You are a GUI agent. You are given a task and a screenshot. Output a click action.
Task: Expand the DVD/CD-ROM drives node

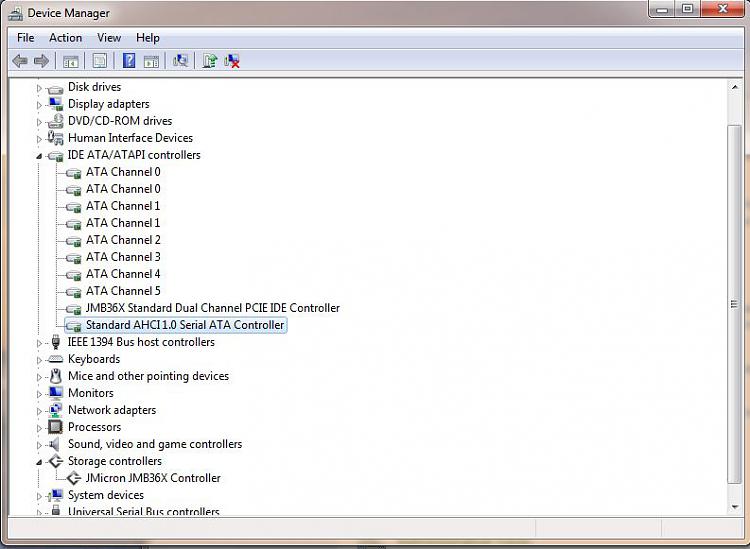(39, 122)
